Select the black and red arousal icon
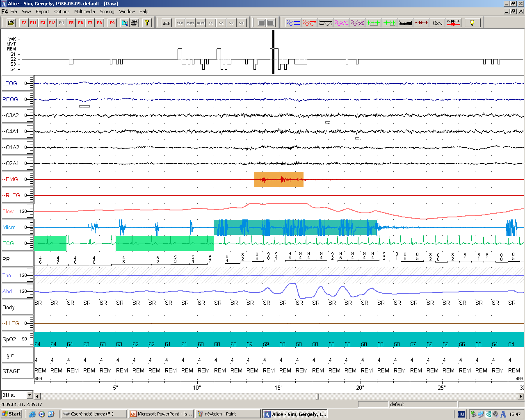 (453, 23)
